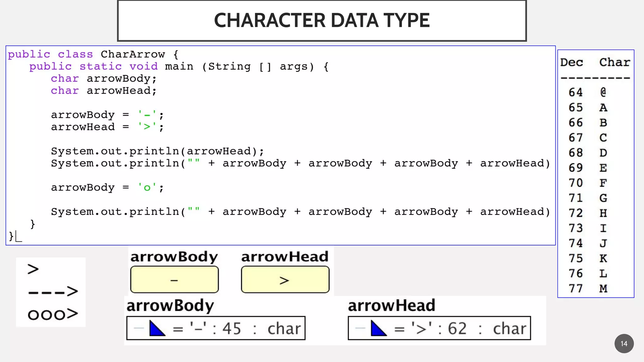Click the table row '75 K'
Screen dimensions: 644x362
point(587,258)
